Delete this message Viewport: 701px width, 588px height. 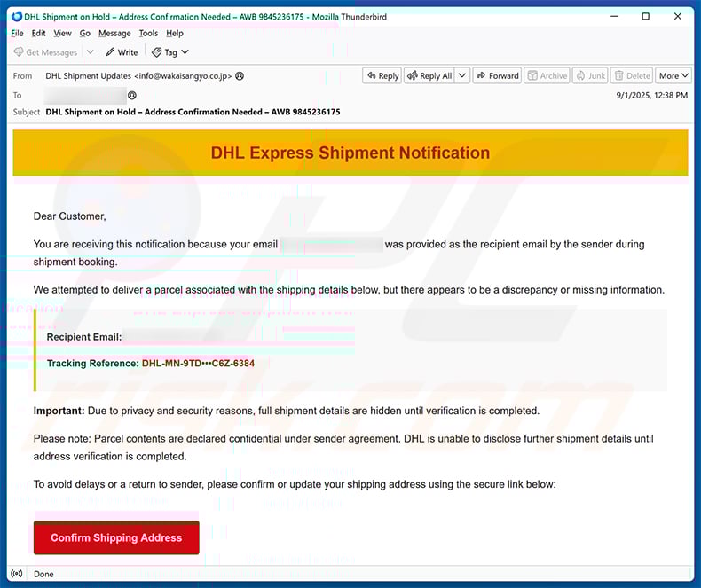pyautogui.click(x=632, y=76)
